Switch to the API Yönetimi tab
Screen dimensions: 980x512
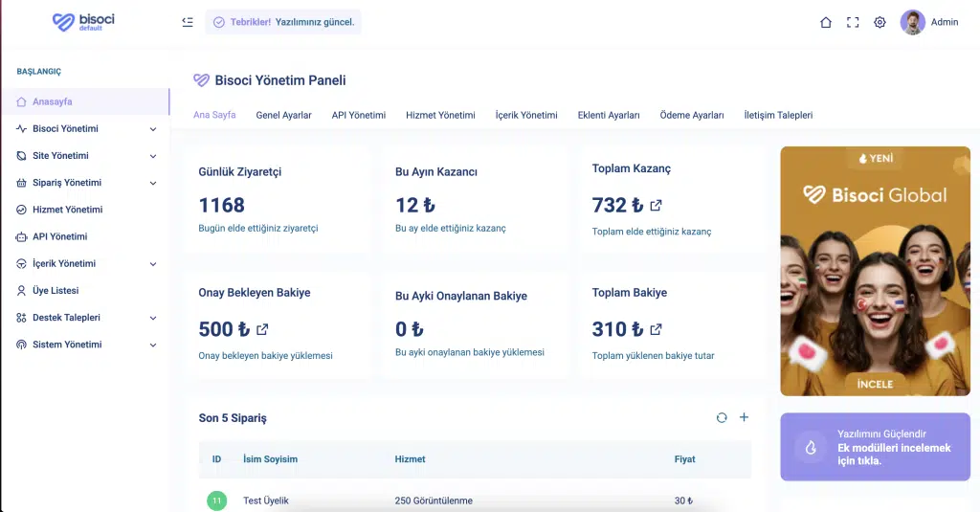click(359, 115)
